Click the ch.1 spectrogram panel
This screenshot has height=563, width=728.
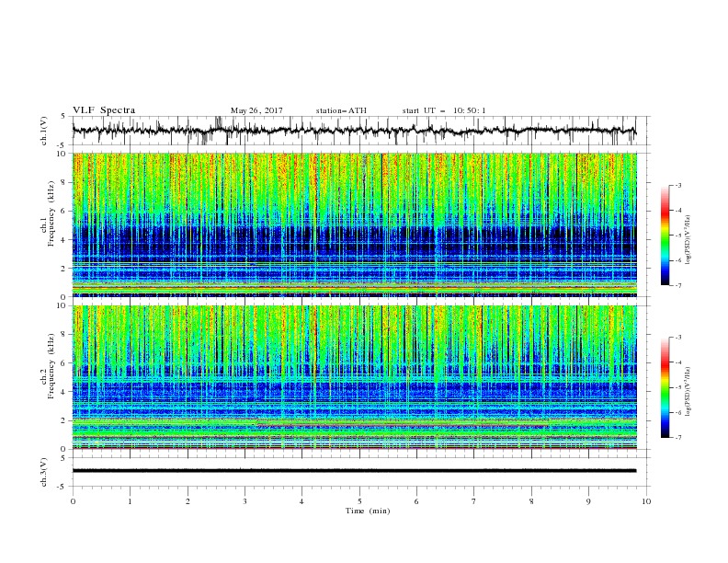pos(354,224)
